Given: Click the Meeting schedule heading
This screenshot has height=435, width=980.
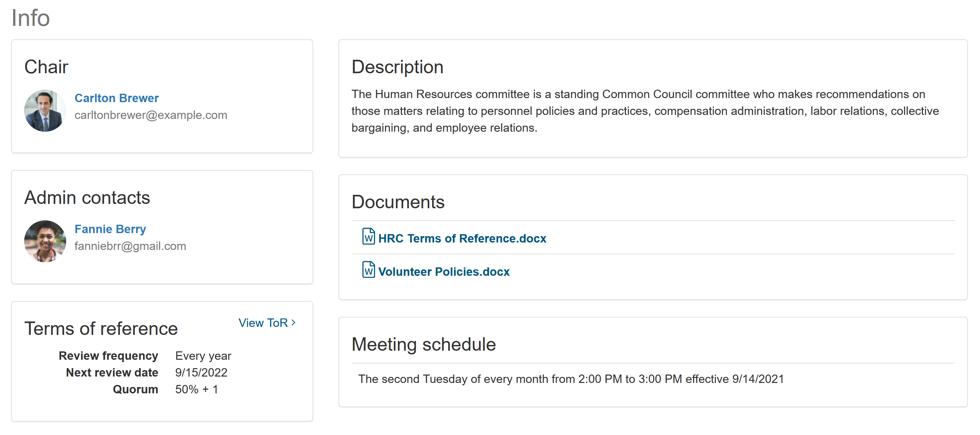Looking at the screenshot, I should click(423, 344).
